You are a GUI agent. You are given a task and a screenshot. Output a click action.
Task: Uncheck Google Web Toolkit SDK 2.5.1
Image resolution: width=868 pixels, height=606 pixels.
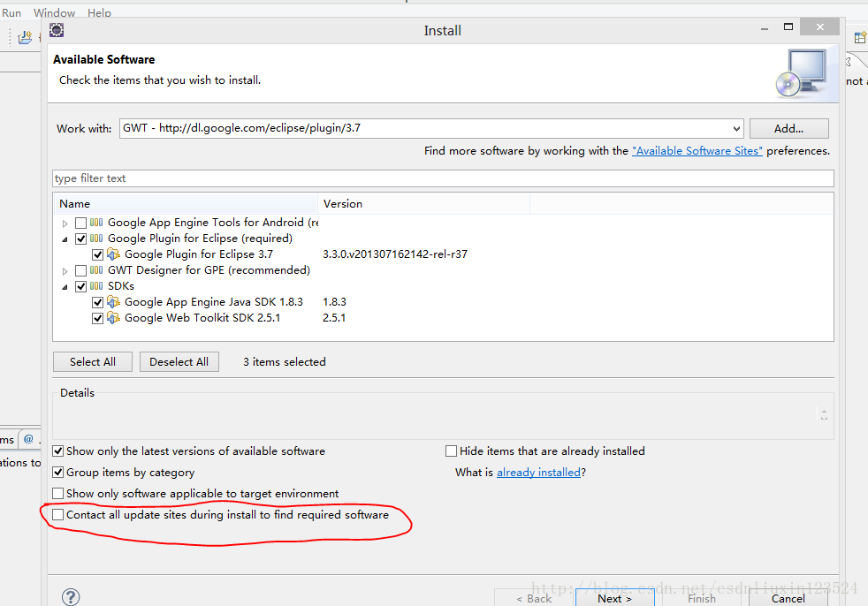tap(97, 318)
